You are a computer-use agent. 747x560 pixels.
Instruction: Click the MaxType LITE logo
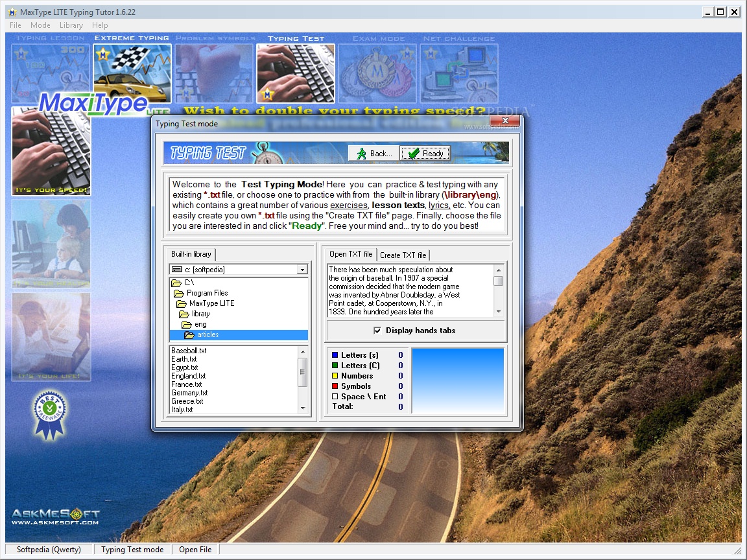pos(94,103)
